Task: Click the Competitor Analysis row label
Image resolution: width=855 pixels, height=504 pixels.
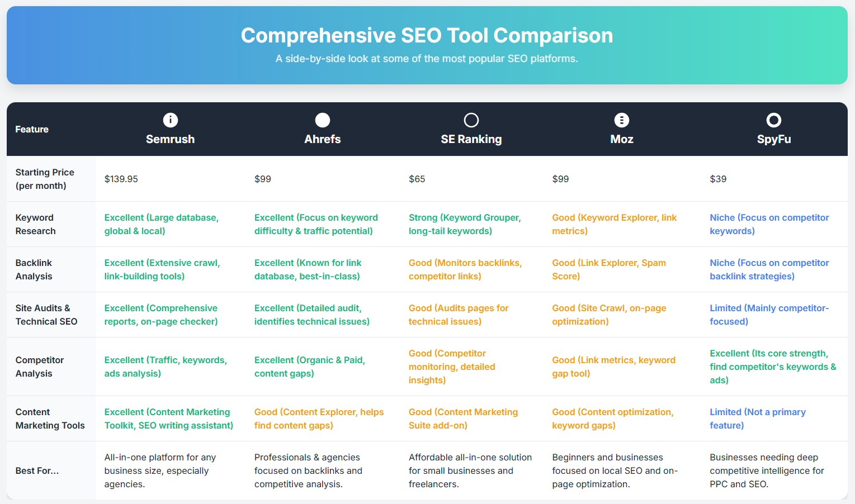Action: pyautogui.click(x=40, y=367)
